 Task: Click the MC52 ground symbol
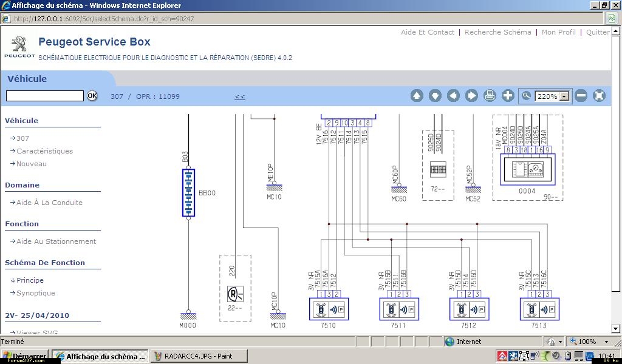[x=473, y=189]
